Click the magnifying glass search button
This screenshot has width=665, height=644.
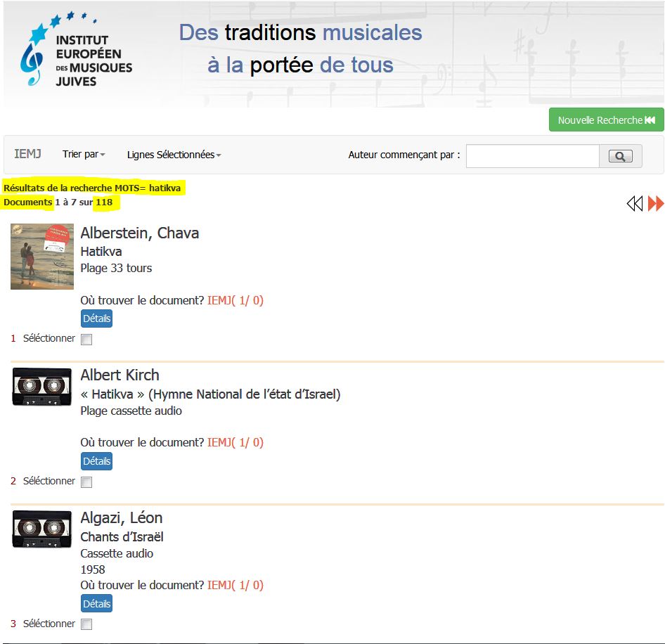(620, 156)
